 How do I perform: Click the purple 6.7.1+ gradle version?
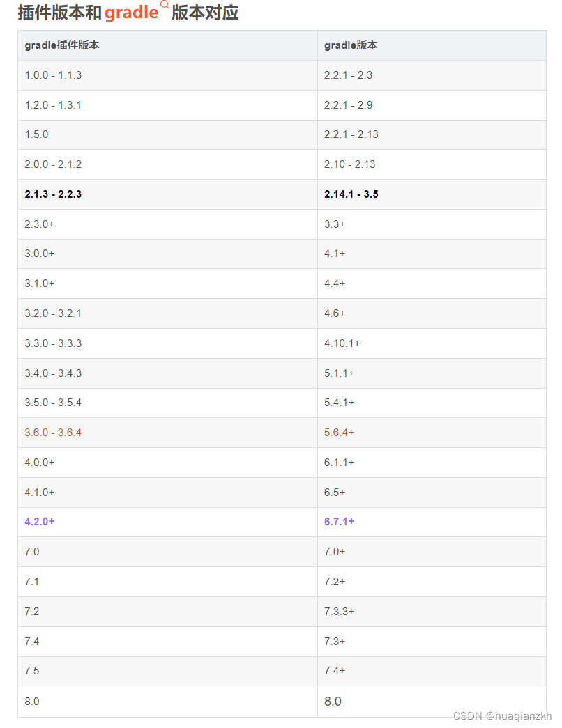point(339,522)
